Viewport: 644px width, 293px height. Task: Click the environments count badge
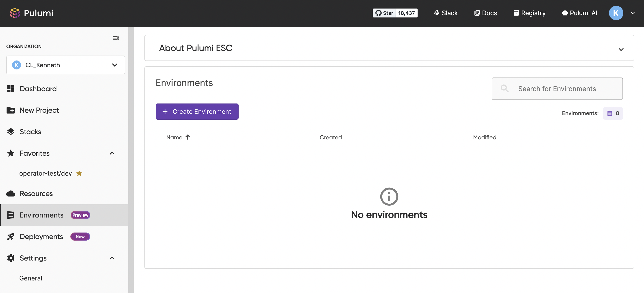[x=613, y=113]
